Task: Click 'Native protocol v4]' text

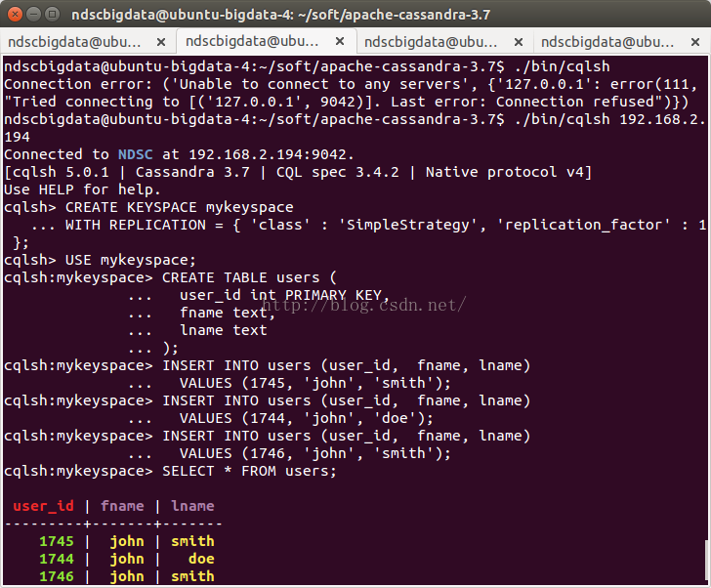Action: (x=509, y=172)
